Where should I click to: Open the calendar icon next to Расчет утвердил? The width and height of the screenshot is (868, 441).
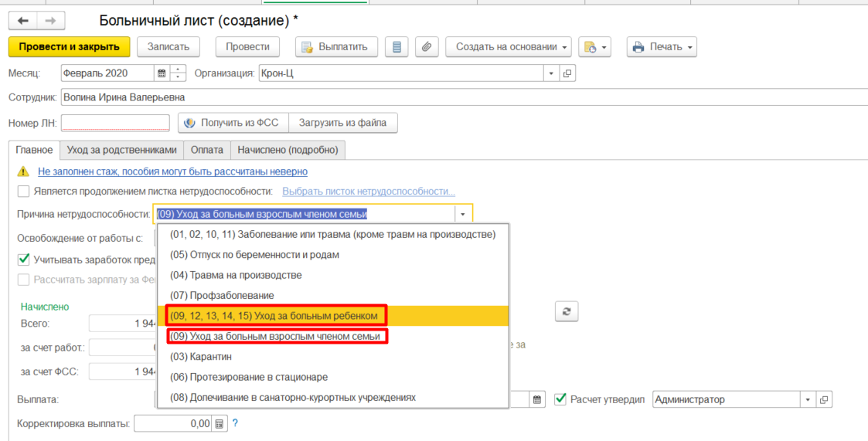[536, 399]
